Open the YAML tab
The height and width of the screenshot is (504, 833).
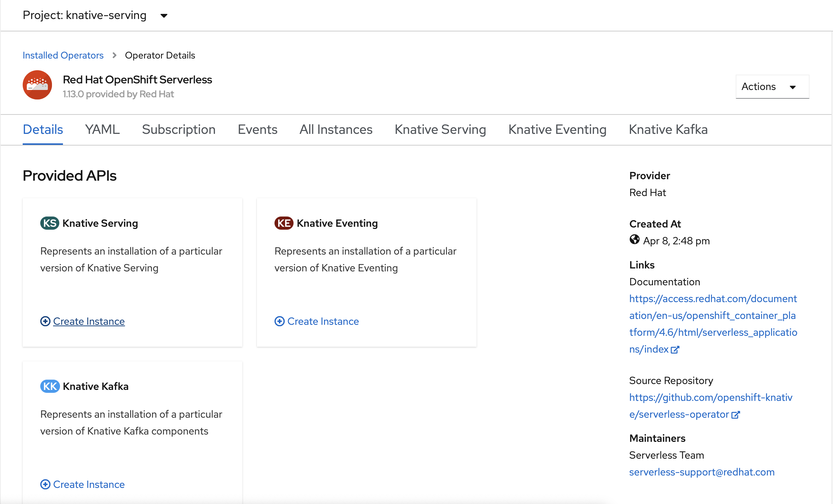pyautogui.click(x=102, y=129)
